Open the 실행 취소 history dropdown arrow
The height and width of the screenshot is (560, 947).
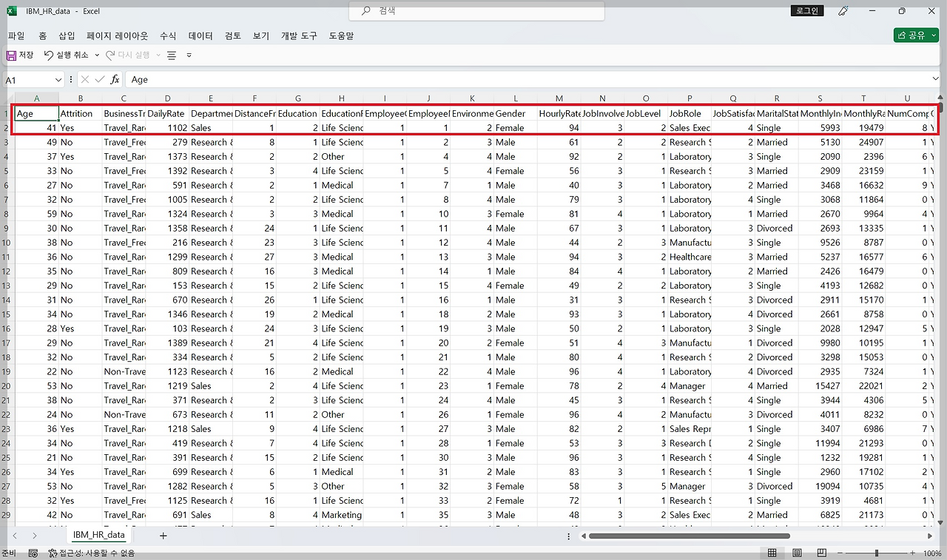97,55
